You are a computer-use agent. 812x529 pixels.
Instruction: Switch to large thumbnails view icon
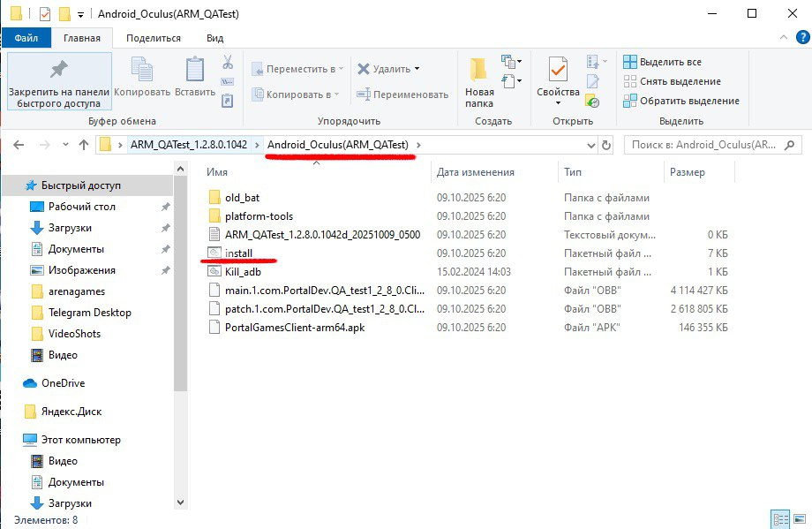(798, 518)
